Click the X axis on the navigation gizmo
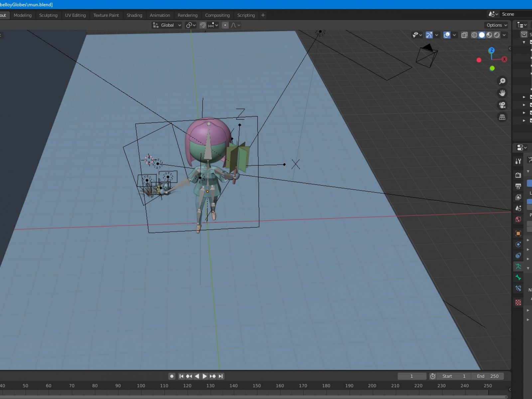 click(x=504, y=59)
